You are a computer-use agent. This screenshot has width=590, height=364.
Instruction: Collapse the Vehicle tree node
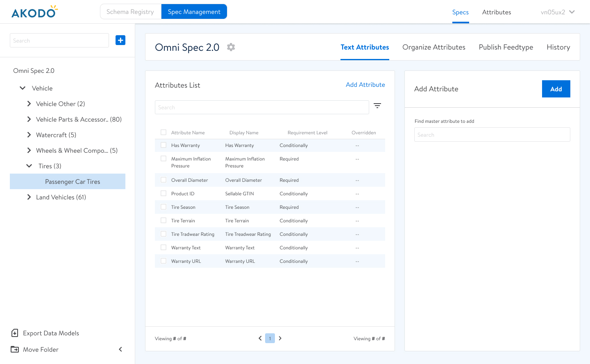[x=23, y=88]
